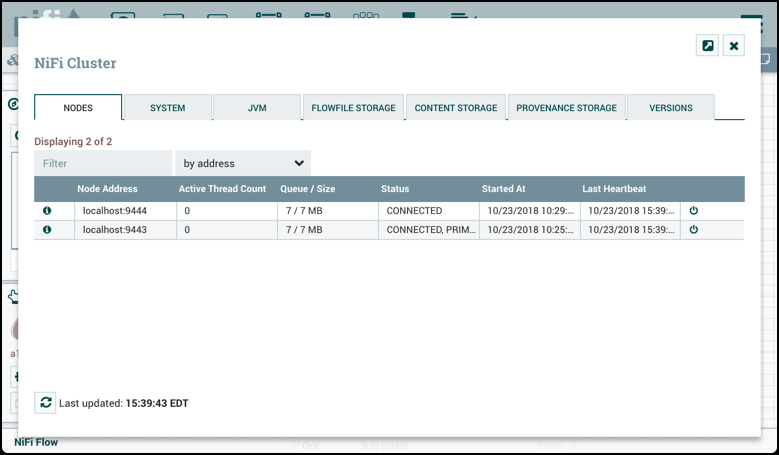This screenshot has width=779, height=455.
Task: Click the Last Heartbeat cell for localhost:9444
Action: point(630,211)
